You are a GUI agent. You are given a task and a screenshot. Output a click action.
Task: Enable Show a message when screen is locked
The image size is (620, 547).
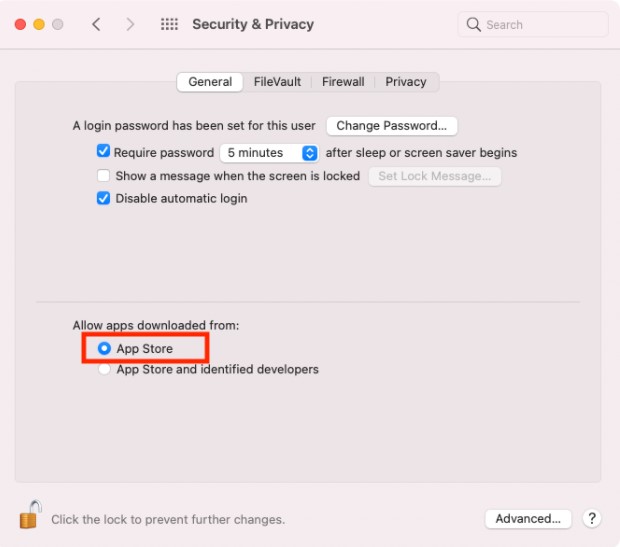(104, 175)
